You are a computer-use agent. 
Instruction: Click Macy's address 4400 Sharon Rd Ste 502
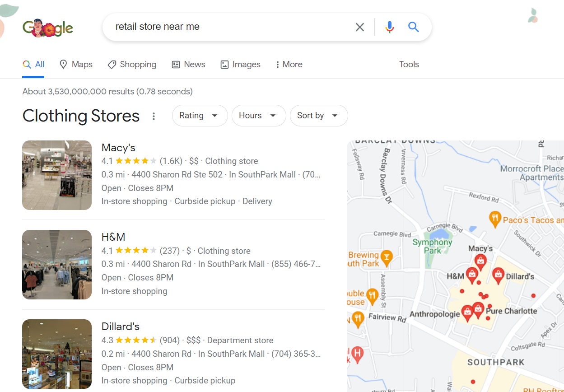point(176,174)
